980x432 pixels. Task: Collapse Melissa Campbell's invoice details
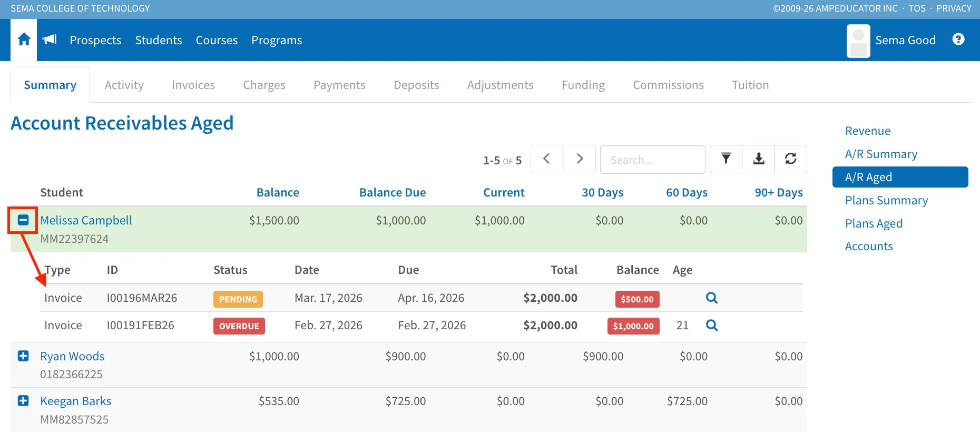pyautogui.click(x=23, y=220)
